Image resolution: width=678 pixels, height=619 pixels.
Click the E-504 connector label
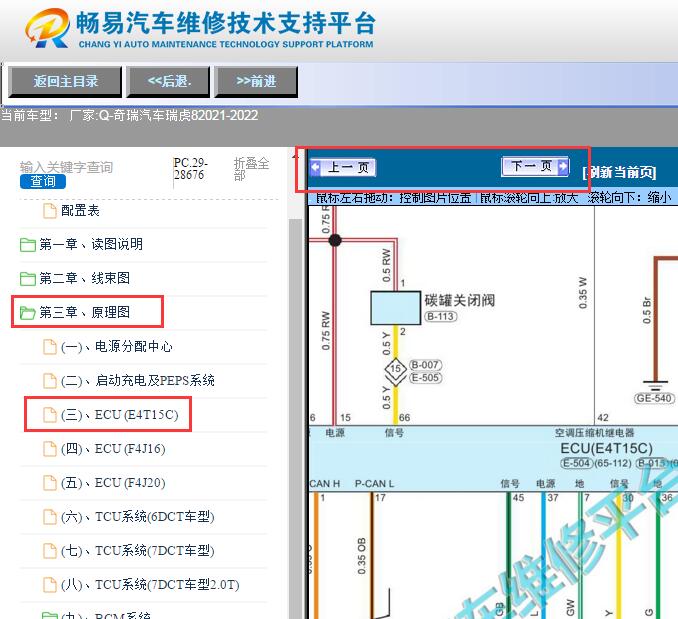coord(576,463)
